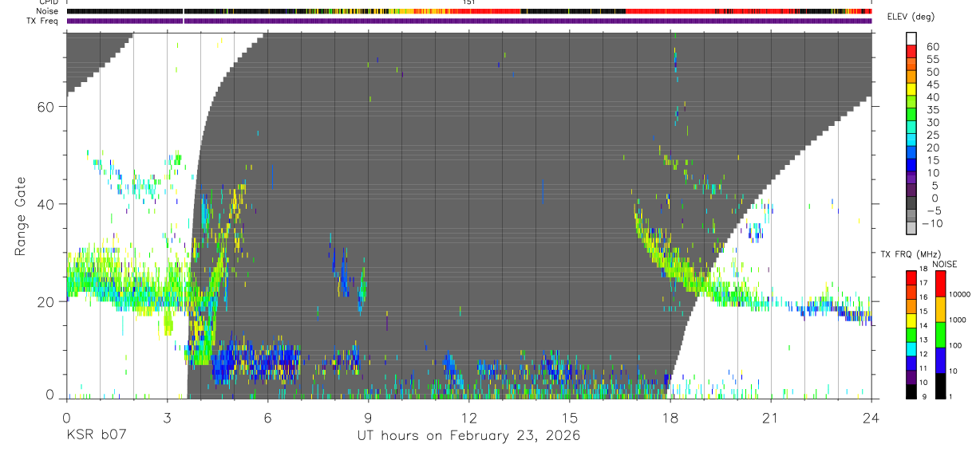Click the yellow TX FRQ segment between 14 and 15
Screen dimensions: 980x452
911,320
